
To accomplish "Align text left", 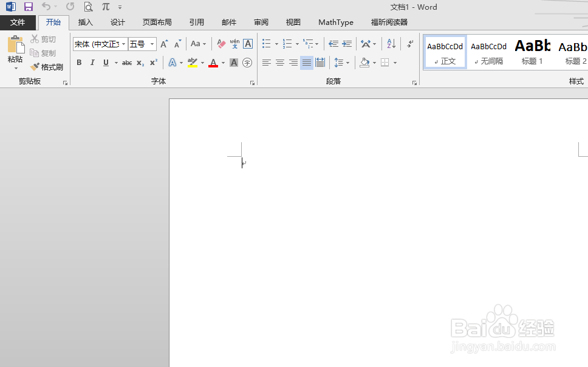I will pyautogui.click(x=267, y=63).
